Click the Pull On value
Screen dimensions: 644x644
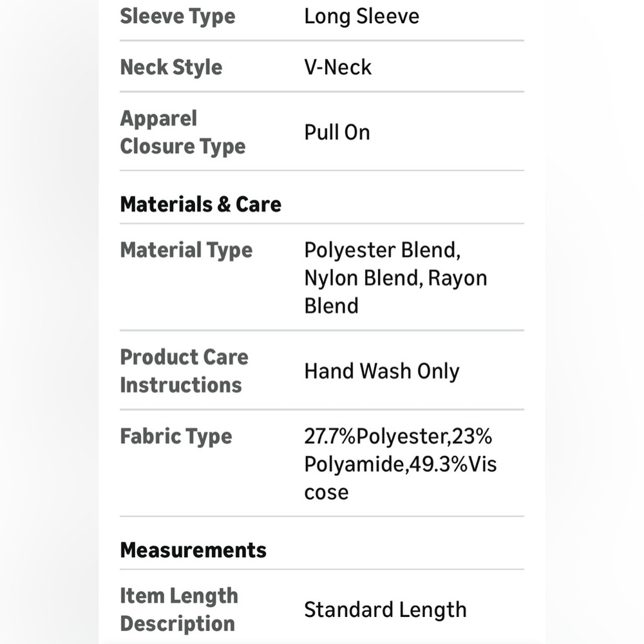(337, 133)
